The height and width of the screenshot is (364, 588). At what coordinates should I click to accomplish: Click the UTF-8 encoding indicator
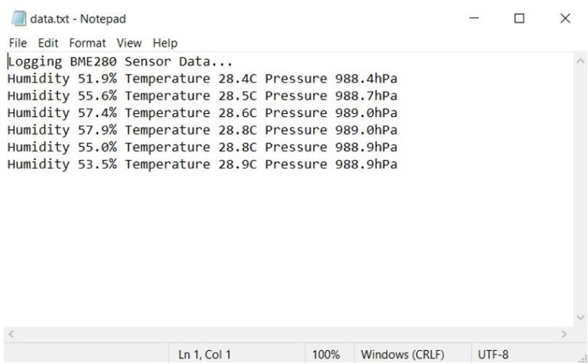click(x=493, y=354)
